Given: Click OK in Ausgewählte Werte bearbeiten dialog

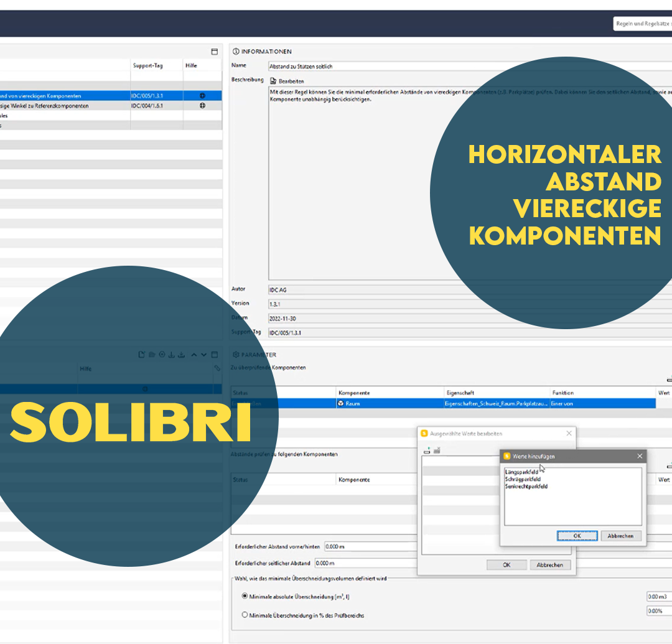Looking at the screenshot, I should coord(506,565).
